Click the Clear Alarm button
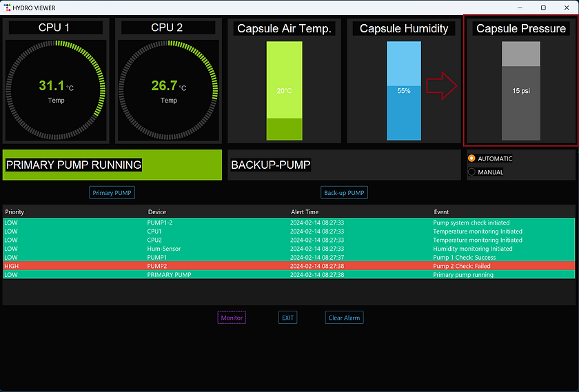The height and width of the screenshot is (392, 579). click(344, 318)
